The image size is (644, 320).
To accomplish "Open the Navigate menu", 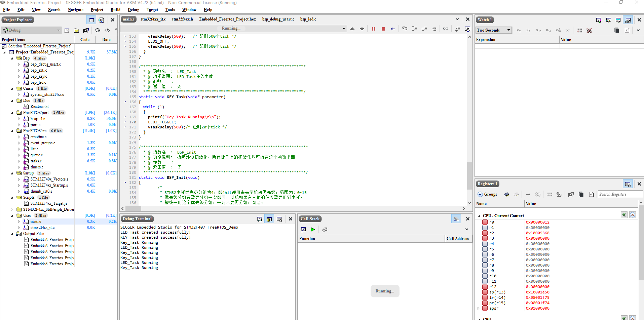I will (76, 10).
